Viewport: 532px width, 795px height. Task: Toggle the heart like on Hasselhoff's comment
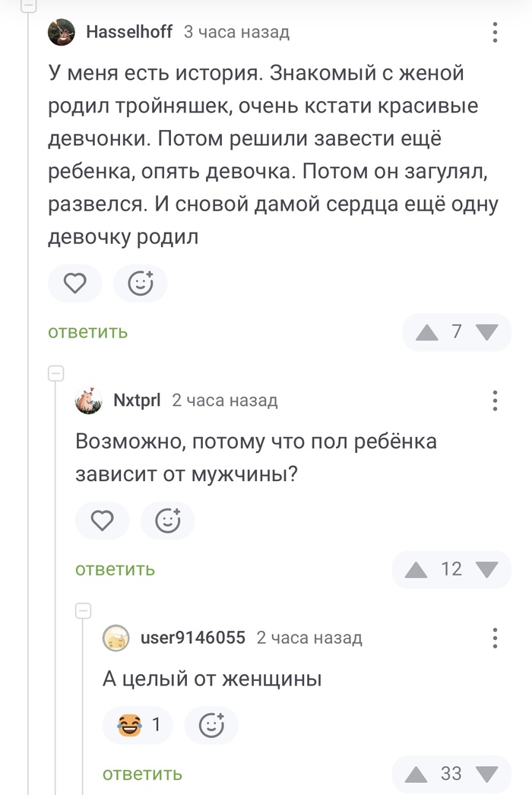[x=74, y=283]
